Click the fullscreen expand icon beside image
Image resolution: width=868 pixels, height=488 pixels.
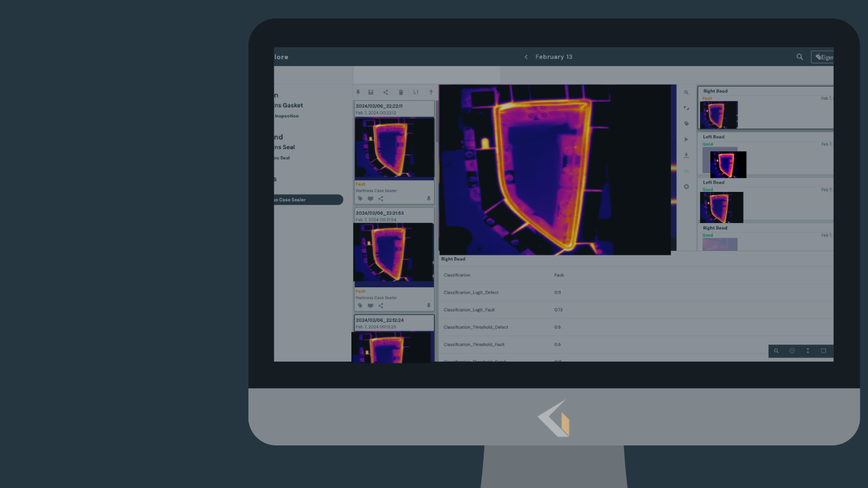point(686,108)
